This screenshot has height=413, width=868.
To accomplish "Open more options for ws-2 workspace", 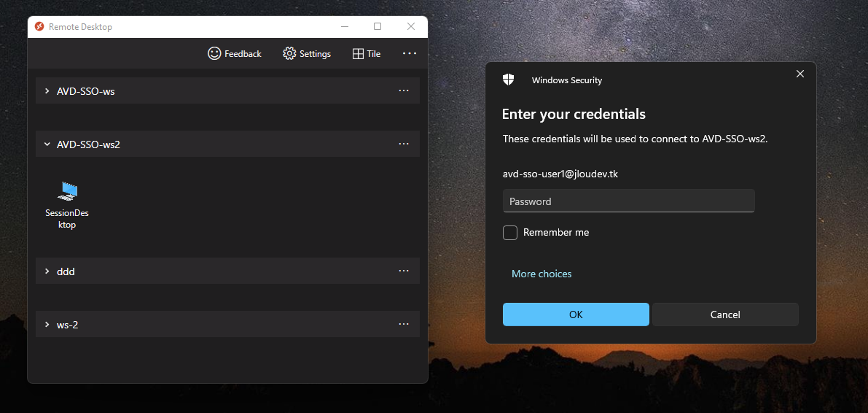I will (x=404, y=324).
